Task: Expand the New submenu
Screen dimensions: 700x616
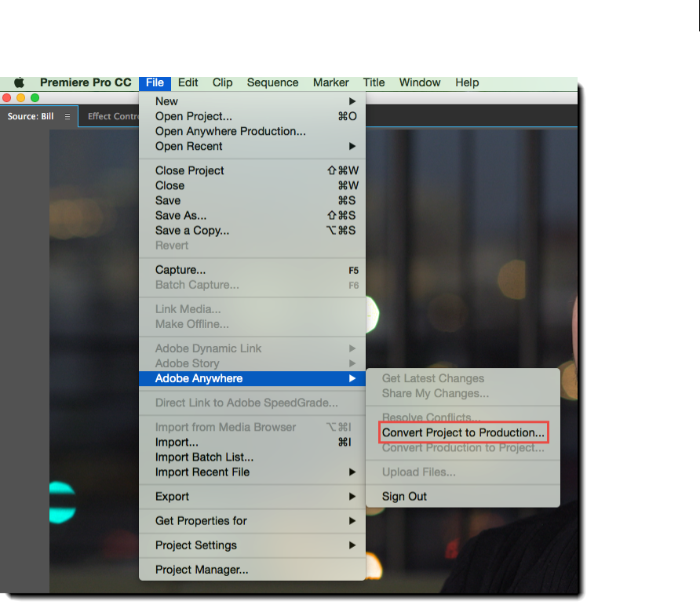Action: 252,101
